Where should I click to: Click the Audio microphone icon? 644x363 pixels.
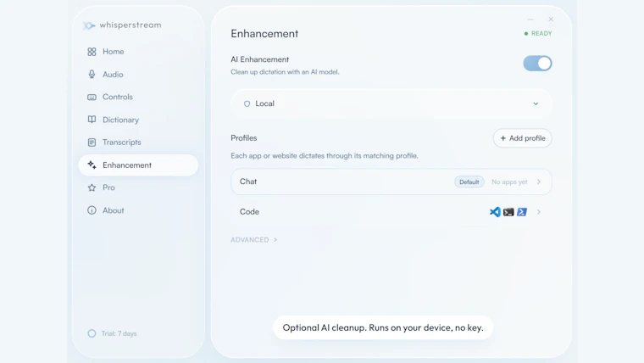pos(92,75)
